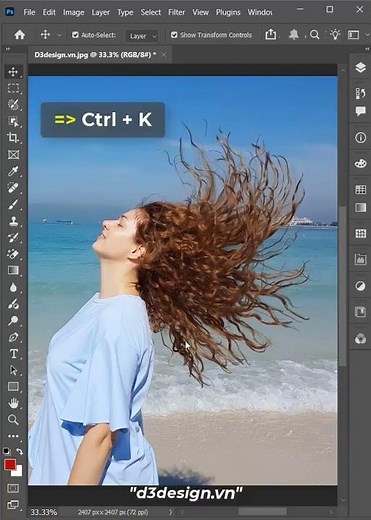Expand the Move tool preset picker arrow
The height and width of the screenshot is (520, 371).
(60, 35)
